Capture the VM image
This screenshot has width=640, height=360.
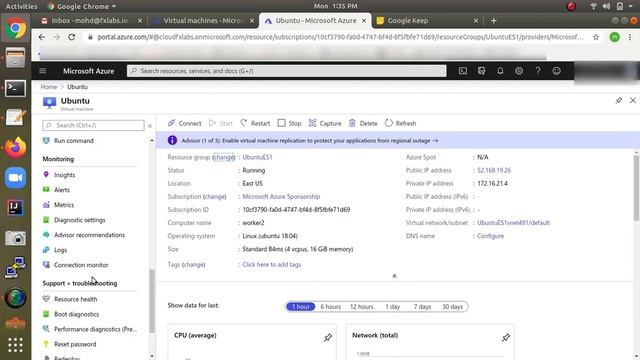(x=325, y=123)
